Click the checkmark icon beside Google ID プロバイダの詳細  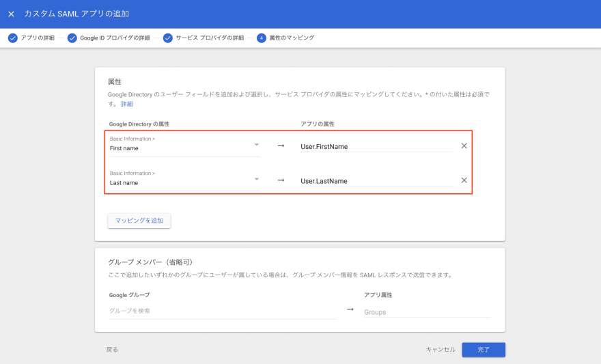pyautogui.click(x=72, y=38)
